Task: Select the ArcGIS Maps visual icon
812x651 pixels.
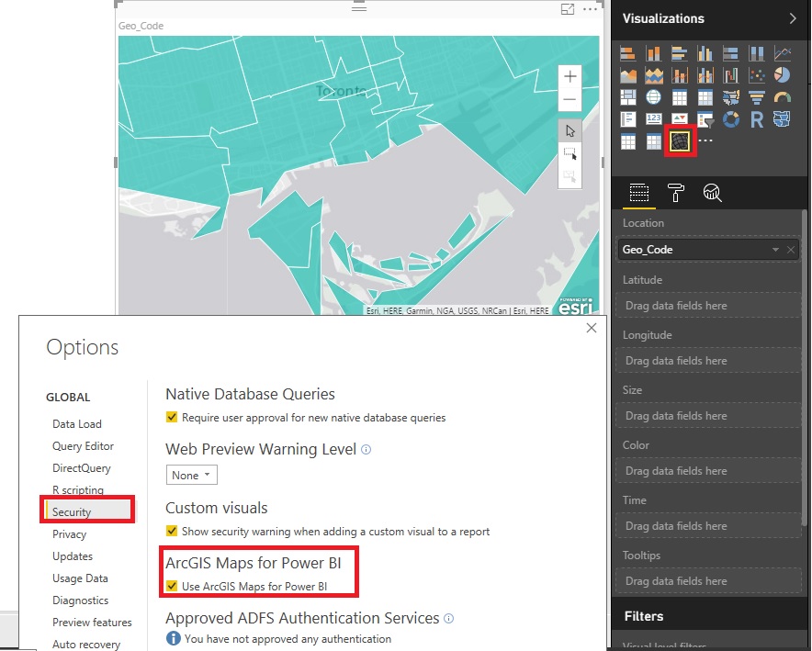Action: click(x=680, y=140)
